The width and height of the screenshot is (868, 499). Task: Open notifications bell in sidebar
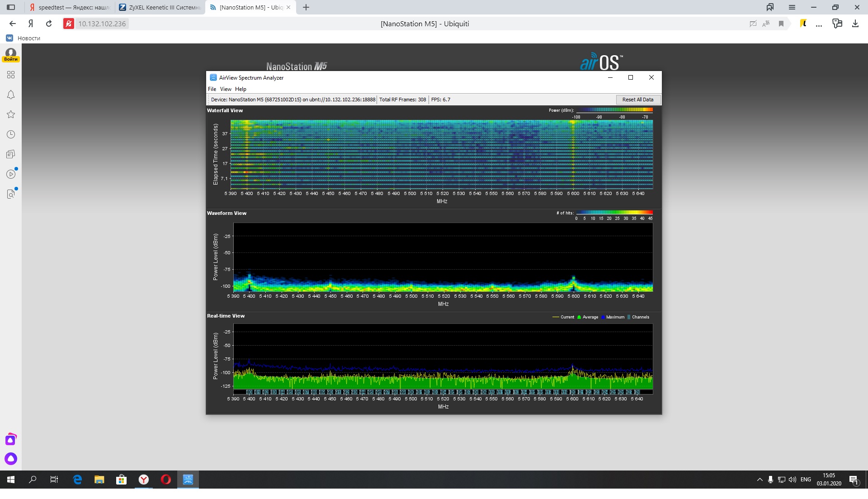tap(11, 95)
